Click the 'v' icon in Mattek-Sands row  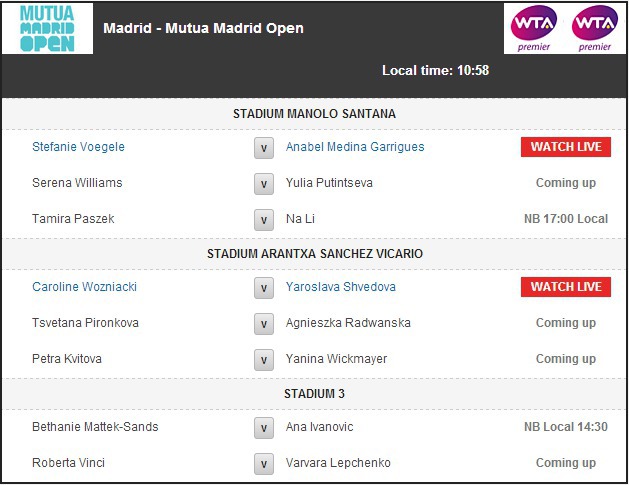click(264, 428)
